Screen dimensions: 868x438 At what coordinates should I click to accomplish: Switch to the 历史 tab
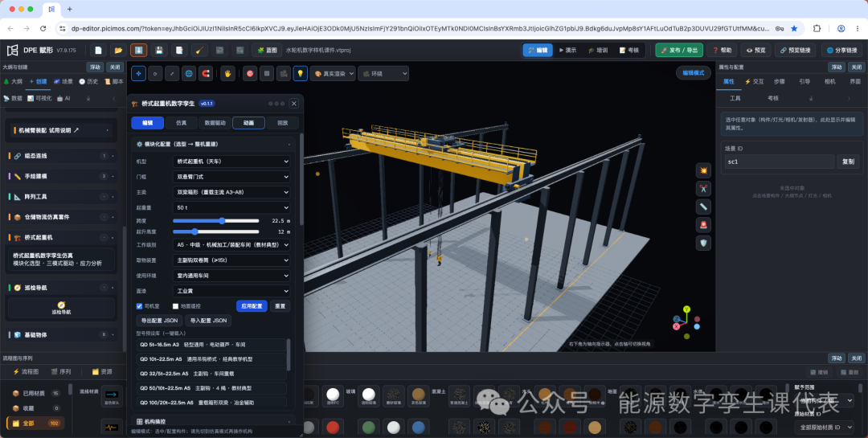point(88,81)
